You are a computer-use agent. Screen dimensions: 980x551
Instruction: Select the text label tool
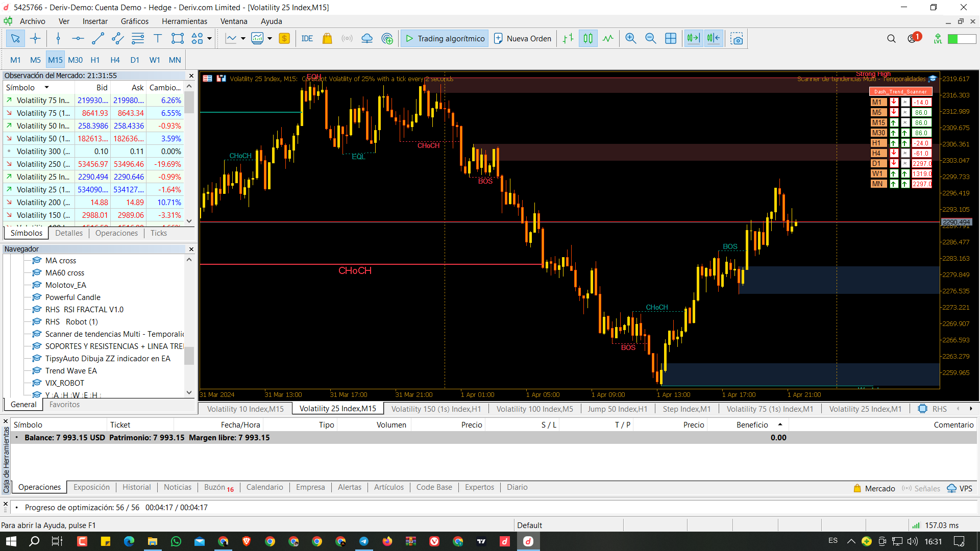[158, 39]
